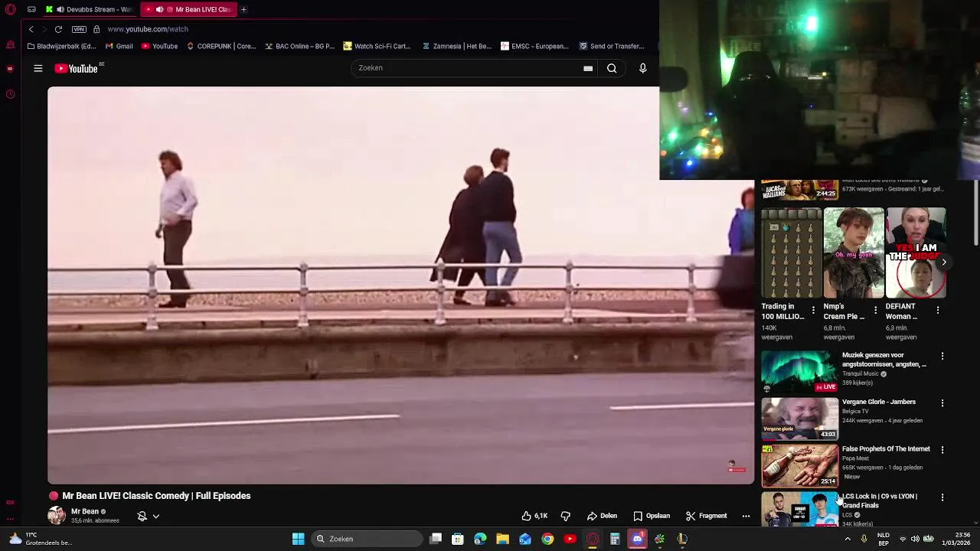980x551 pixels.
Task: Focus the address bar URL
Action: coord(148,29)
